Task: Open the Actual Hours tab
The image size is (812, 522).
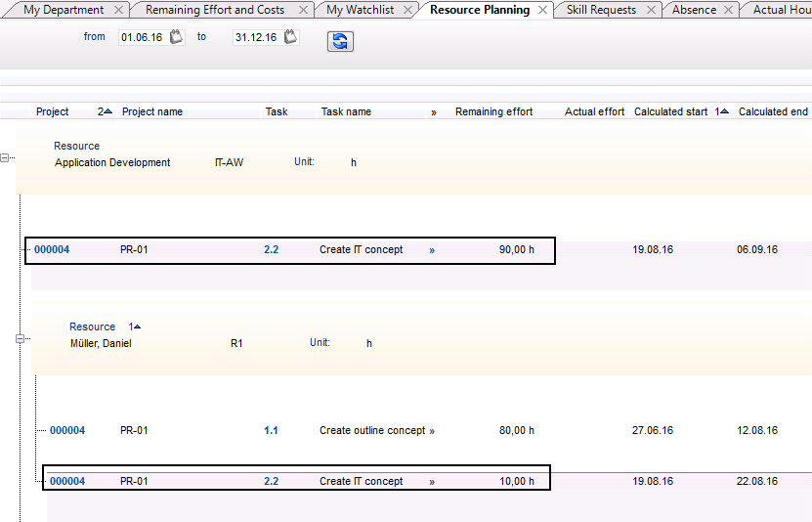Action: 782,10
